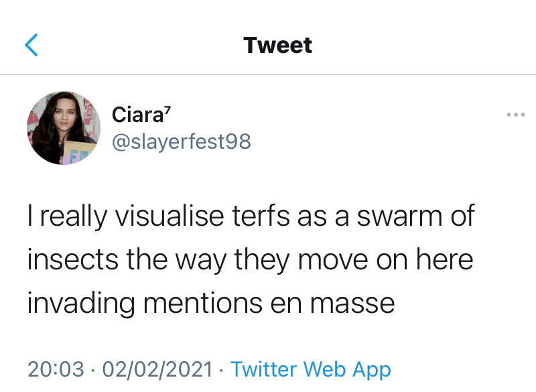This screenshot has width=536, height=392.
Task: Click the 20:03 time in timestamp
Action: tap(56, 369)
